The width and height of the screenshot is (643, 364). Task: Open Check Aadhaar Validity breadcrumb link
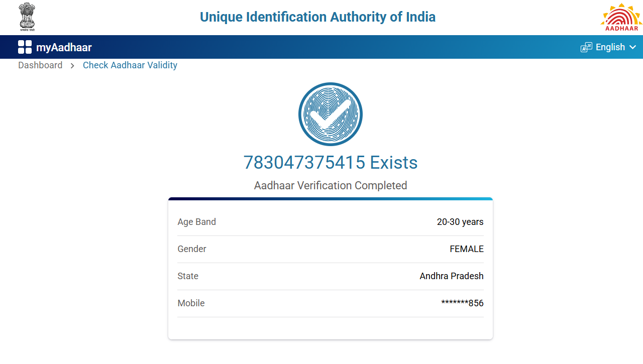[x=130, y=65]
